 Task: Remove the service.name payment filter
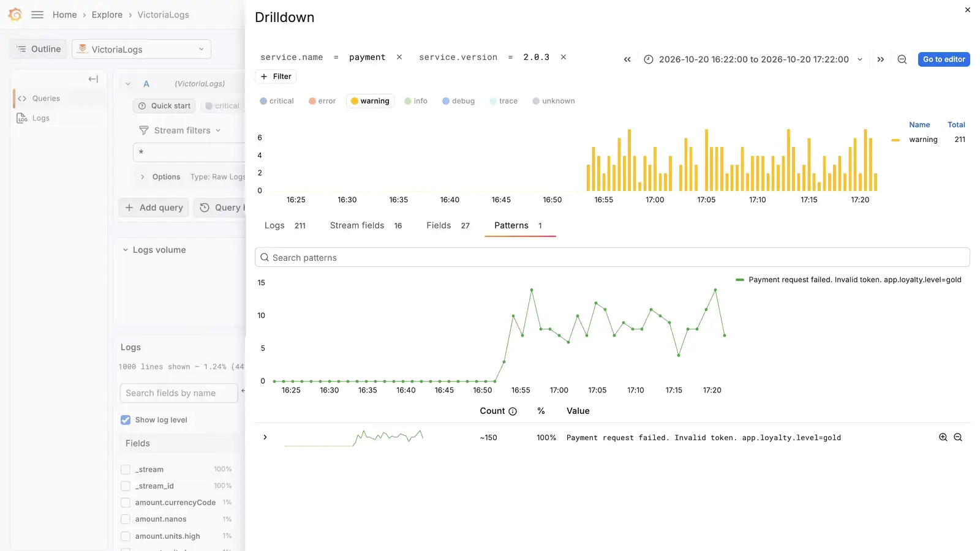[399, 57]
